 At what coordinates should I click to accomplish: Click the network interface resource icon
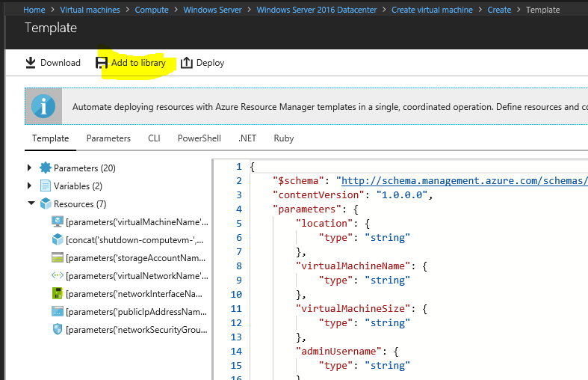coord(57,293)
